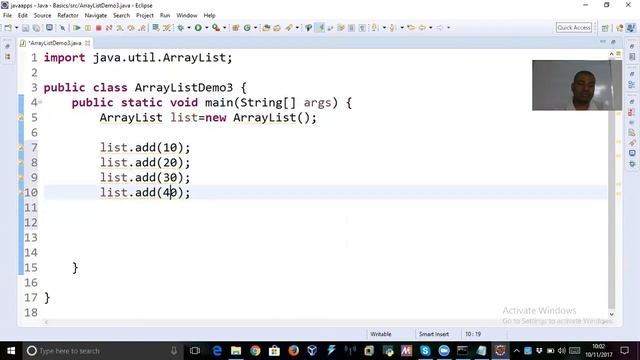Viewport: 640px width, 360px height.
Task: Click the Suspend debug icon
Action: tap(88, 28)
